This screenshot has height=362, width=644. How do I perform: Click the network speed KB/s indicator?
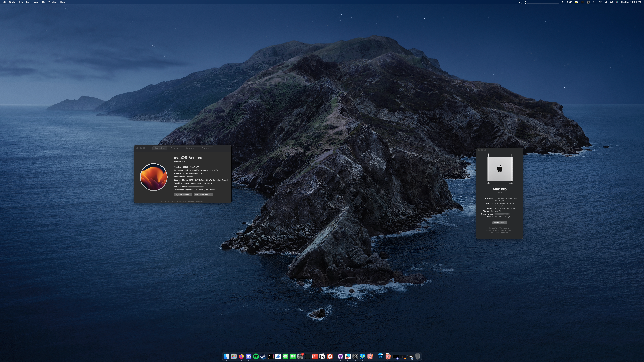[x=570, y=2]
